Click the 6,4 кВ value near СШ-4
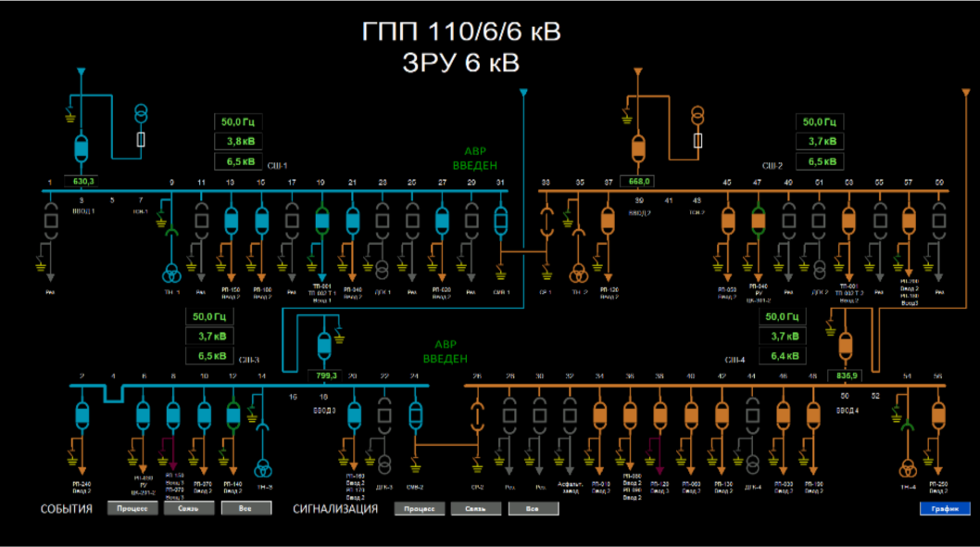 pyautogui.click(x=784, y=356)
